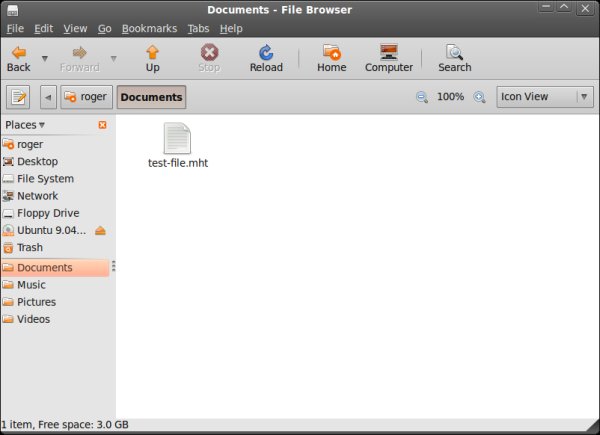
Task: Minimize the File Browser window
Action: [546, 7]
